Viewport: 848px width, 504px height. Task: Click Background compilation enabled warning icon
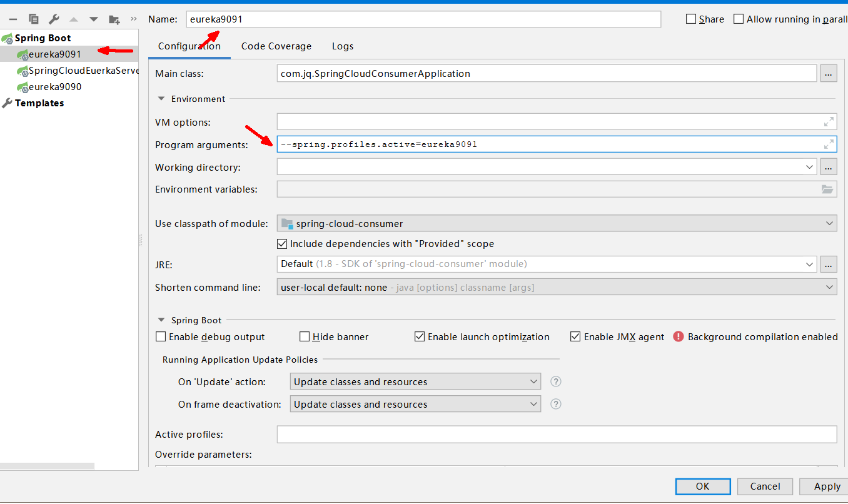coord(679,336)
